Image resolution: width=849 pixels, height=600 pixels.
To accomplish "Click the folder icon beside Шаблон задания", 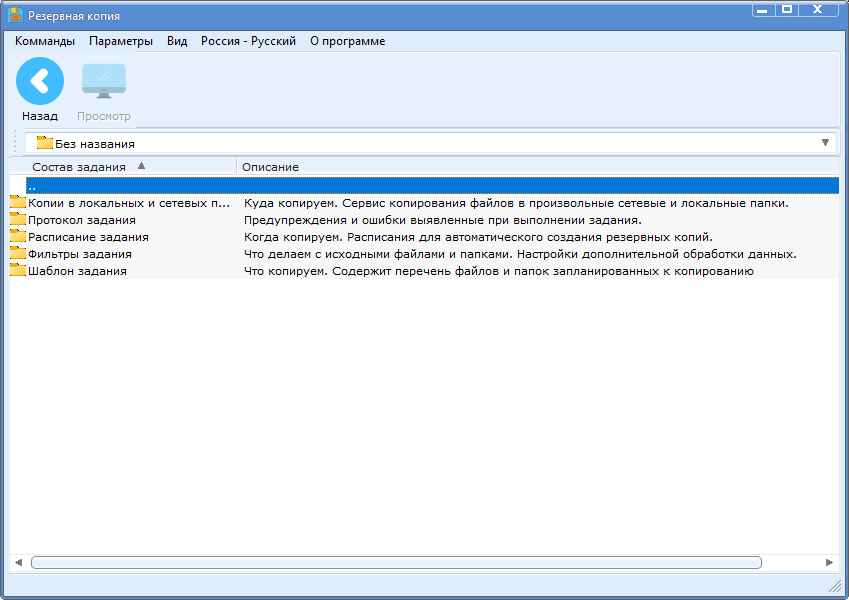I will (x=18, y=271).
